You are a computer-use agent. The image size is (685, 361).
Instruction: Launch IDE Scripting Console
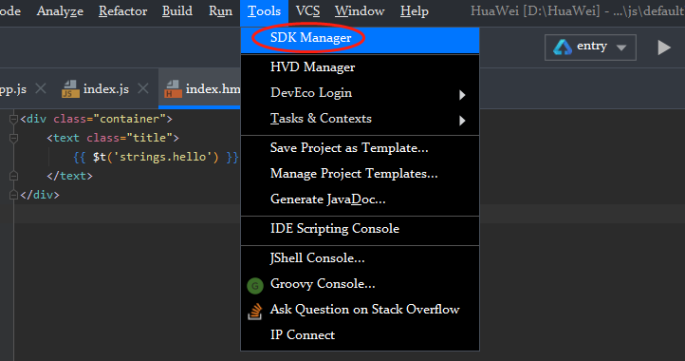(360, 229)
